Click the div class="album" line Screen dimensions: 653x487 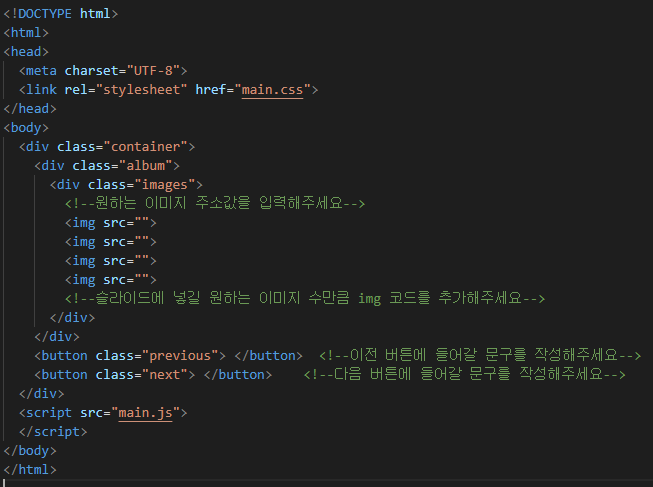(x=107, y=166)
